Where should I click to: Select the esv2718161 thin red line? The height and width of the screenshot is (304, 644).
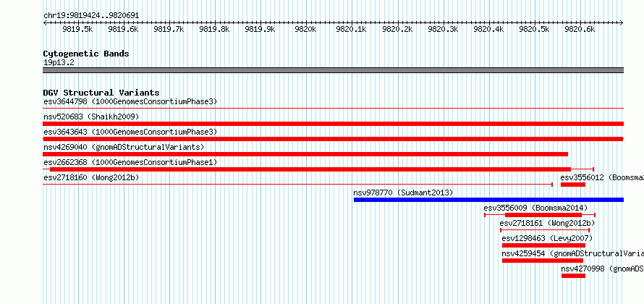(545, 230)
